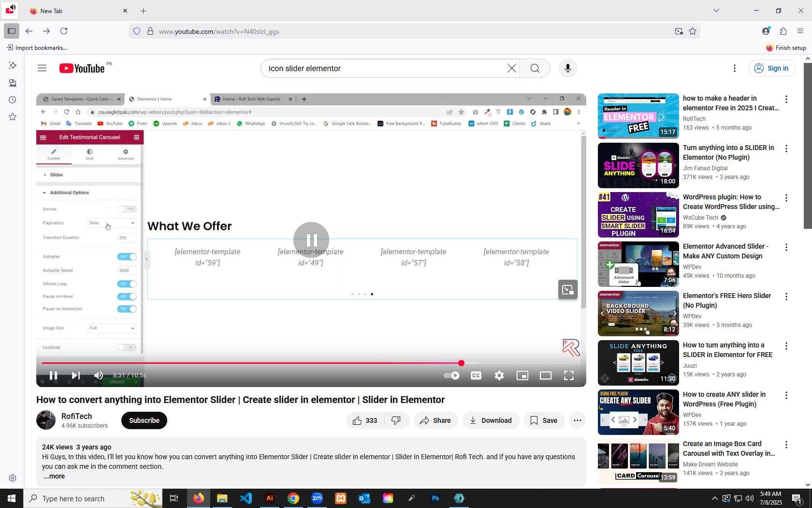Open 'How to create ANY slider in WordPress' title
Viewport: 812px width, 508px height.
[724, 399]
